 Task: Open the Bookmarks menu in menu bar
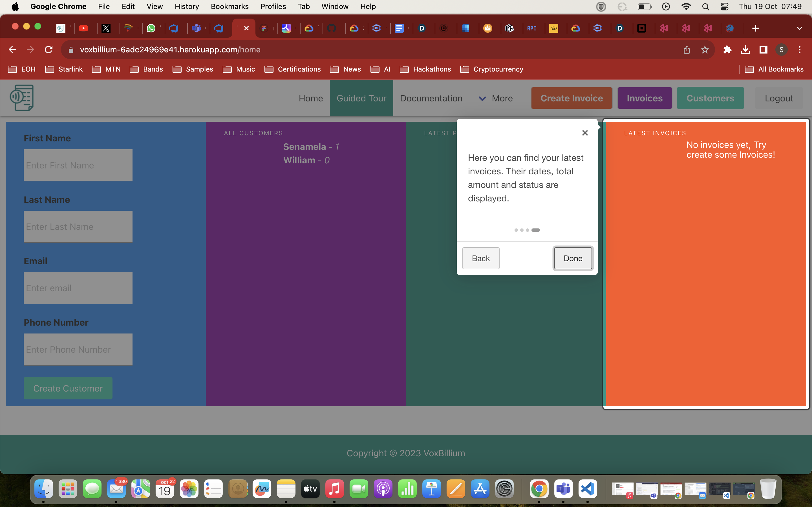[230, 6]
